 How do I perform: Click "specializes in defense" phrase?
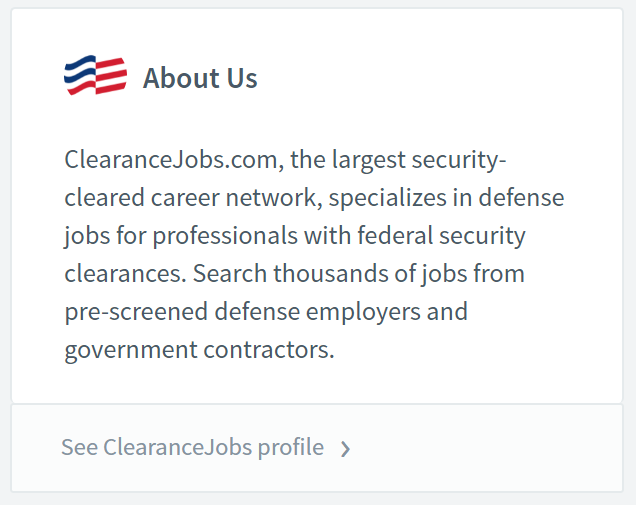(x=446, y=198)
